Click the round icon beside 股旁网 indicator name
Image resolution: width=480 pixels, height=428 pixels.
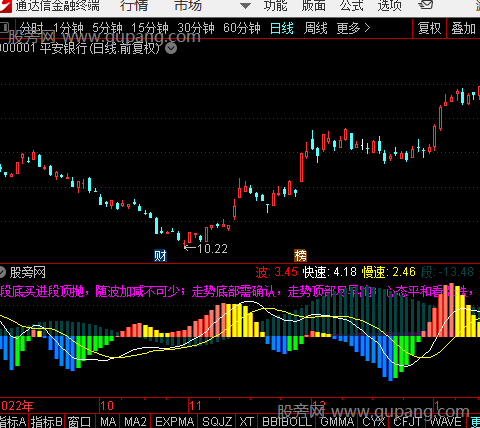point(3,272)
